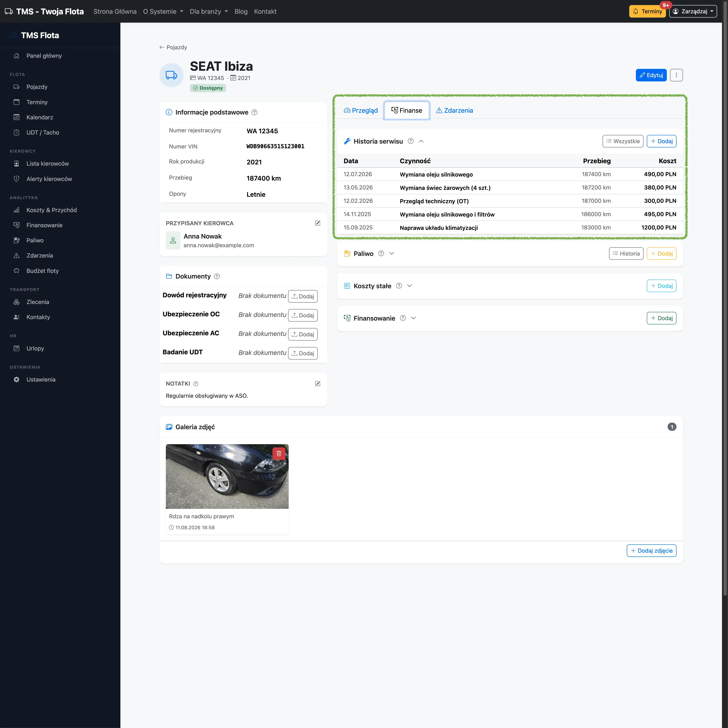Add a Finansowanie entry with Dodaj

point(662,318)
